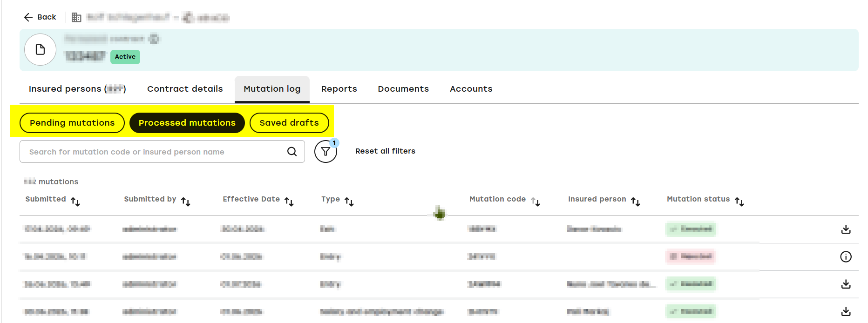Screen dimensions: 868x323
Task: Go back using the Back arrow
Action: [40, 17]
